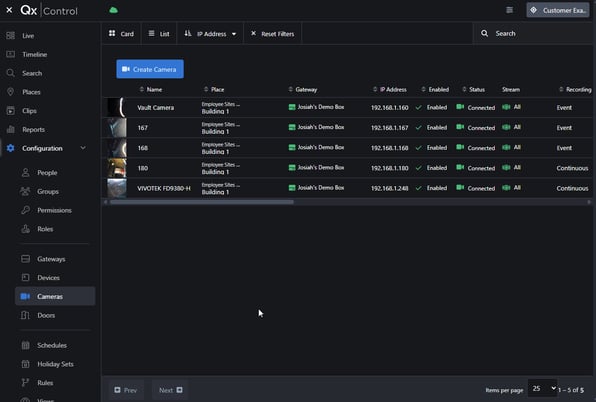Viewport: 596px width, 402px height.
Task: Click the stream All icon for camera 180
Action: click(x=506, y=167)
